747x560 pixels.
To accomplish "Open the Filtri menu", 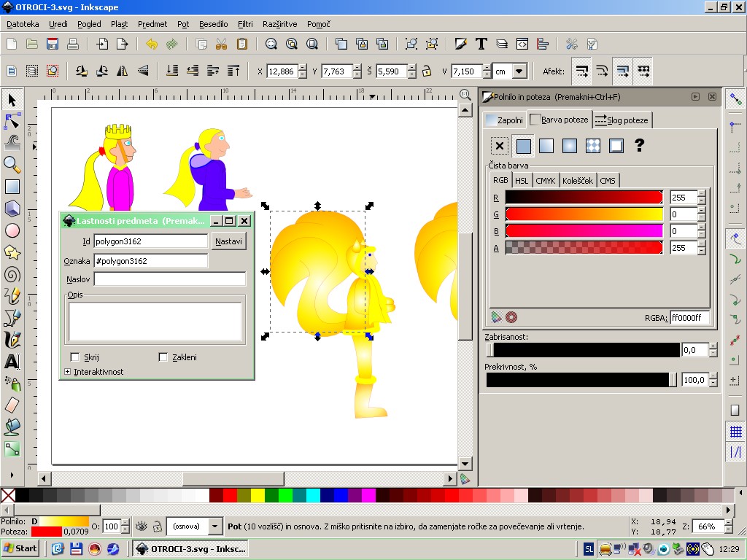I will 245,24.
